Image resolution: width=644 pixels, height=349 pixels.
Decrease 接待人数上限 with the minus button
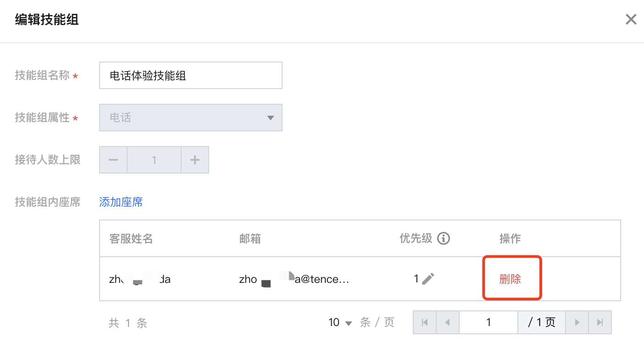tap(113, 160)
